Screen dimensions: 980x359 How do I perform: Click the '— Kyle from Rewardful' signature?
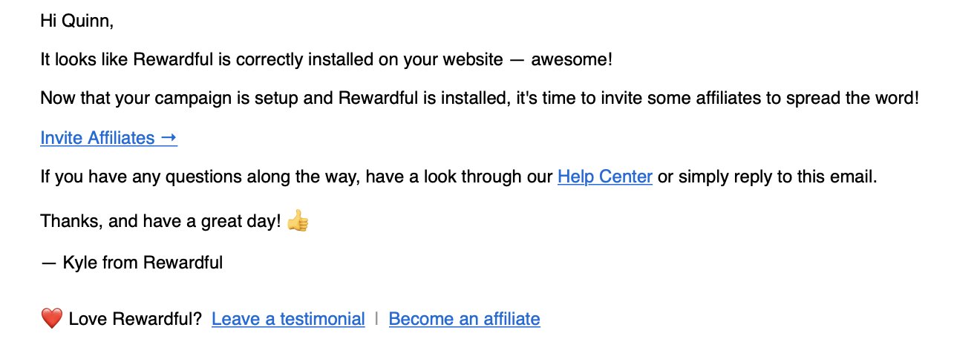[131, 262]
